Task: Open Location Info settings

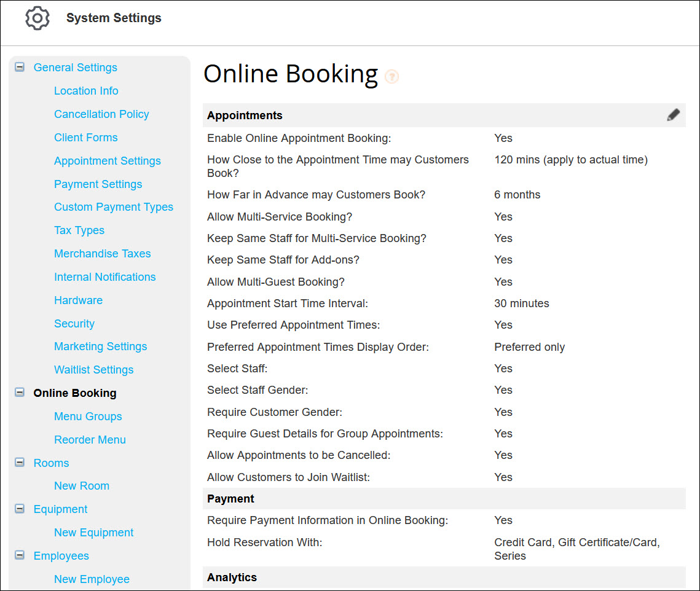Action: [86, 90]
